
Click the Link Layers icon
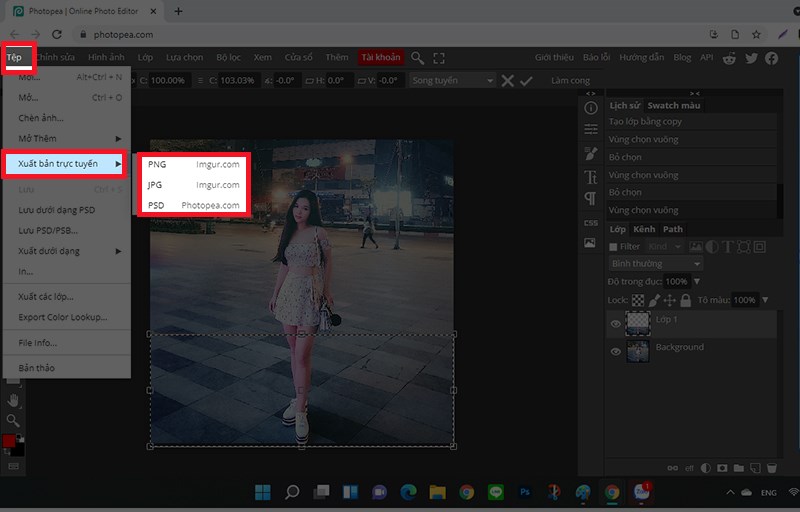pos(673,468)
